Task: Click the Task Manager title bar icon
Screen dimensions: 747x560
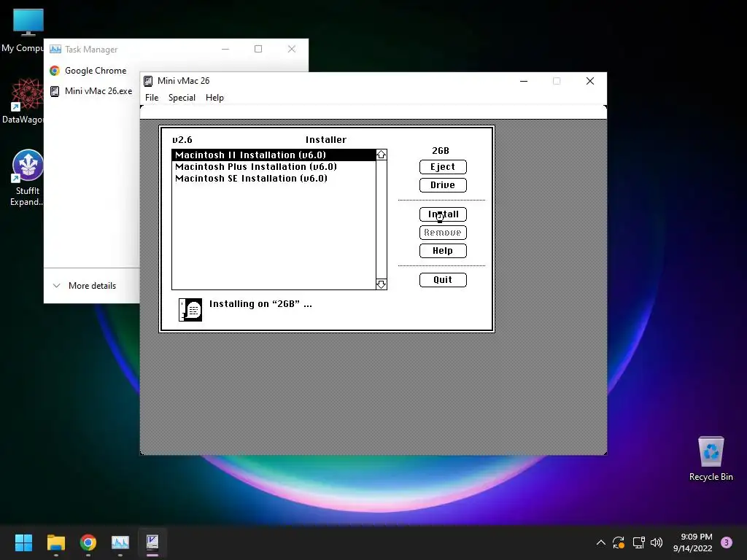Action: coord(55,49)
